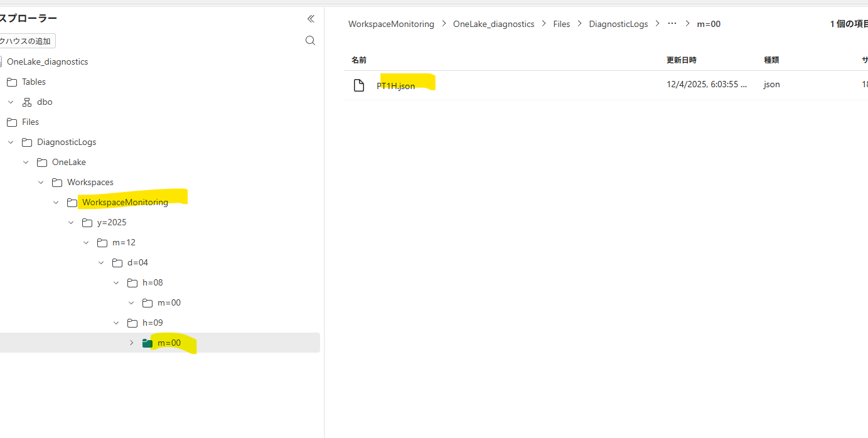Go to DiagnosticLogs in the breadcrumb
868x438 pixels.
(618, 24)
